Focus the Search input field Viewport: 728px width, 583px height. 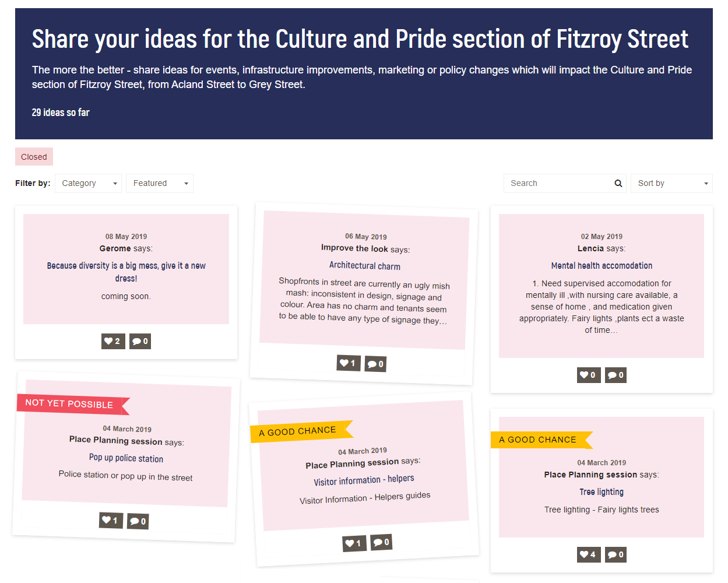[558, 183]
